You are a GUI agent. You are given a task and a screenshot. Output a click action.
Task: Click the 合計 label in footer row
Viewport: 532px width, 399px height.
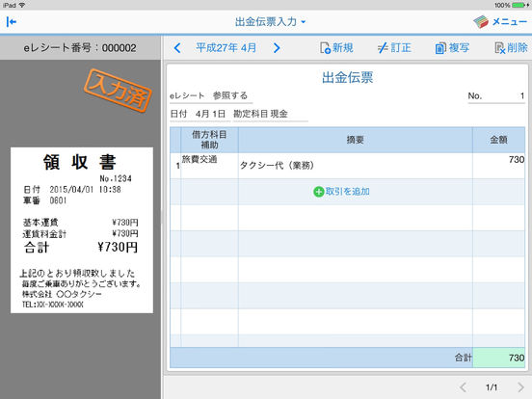pyautogui.click(x=463, y=358)
